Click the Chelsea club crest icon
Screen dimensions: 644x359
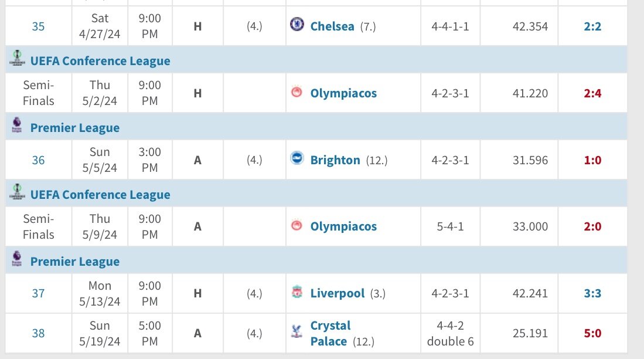coord(297,24)
